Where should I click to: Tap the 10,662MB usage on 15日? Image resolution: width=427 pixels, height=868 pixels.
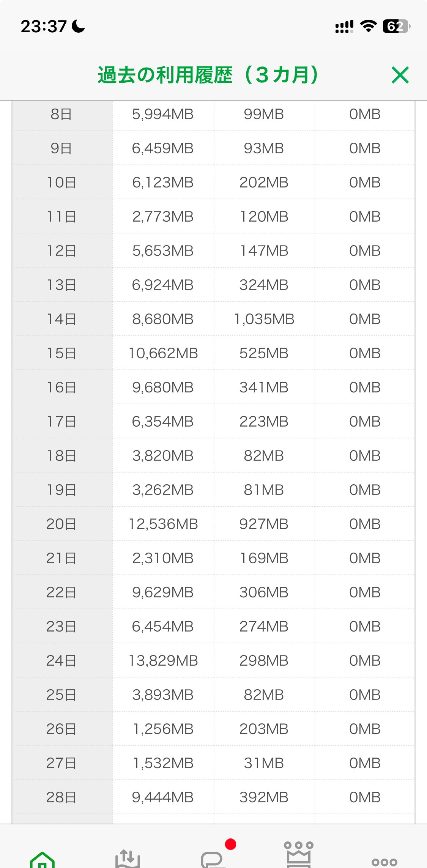click(163, 353)
